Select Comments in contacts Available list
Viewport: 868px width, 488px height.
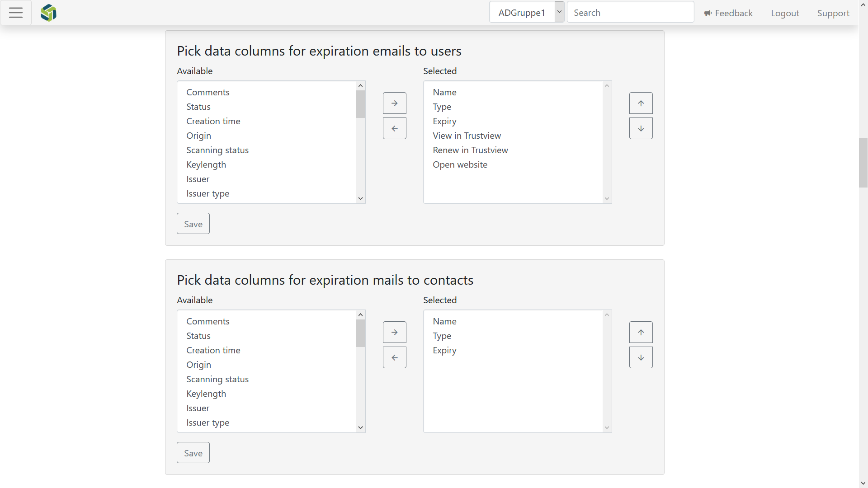pyautogui.click(x=267, y=321)
